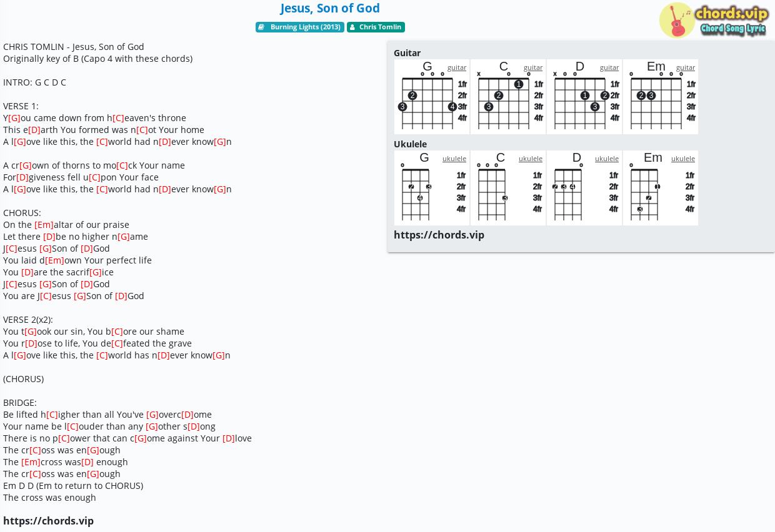This screenshot has width=775, height=532.
Task: Click the line 'You are the sacrifice'
Action: pos(58,272)
